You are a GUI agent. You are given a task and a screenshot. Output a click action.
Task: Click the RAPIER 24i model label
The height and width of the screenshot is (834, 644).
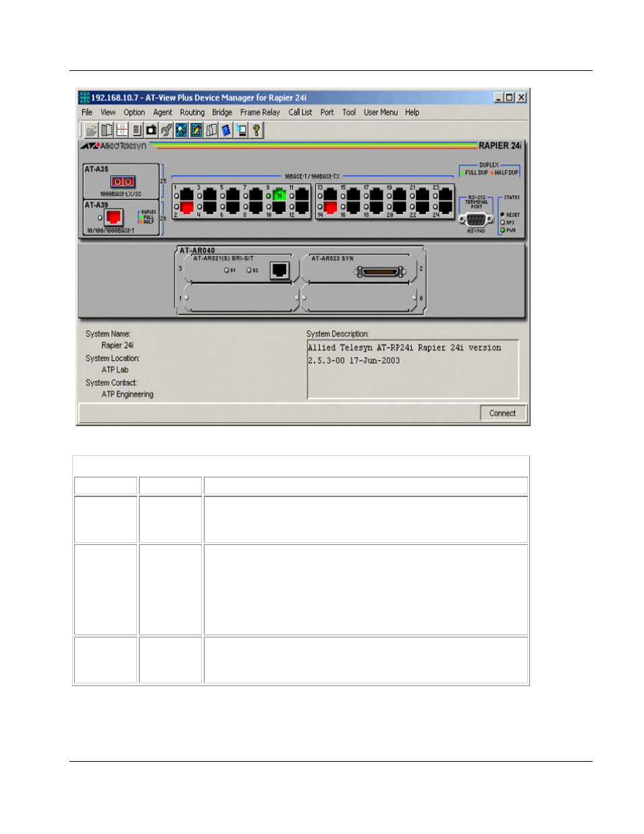500,146
